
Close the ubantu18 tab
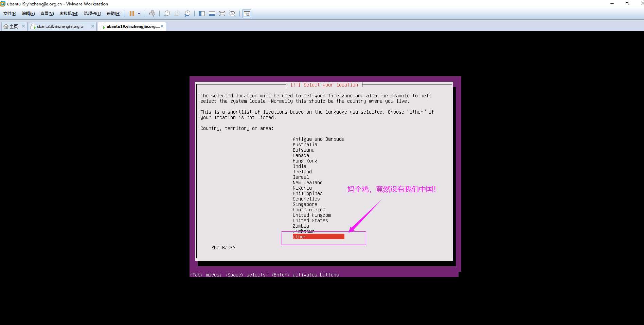pos(93,26)
